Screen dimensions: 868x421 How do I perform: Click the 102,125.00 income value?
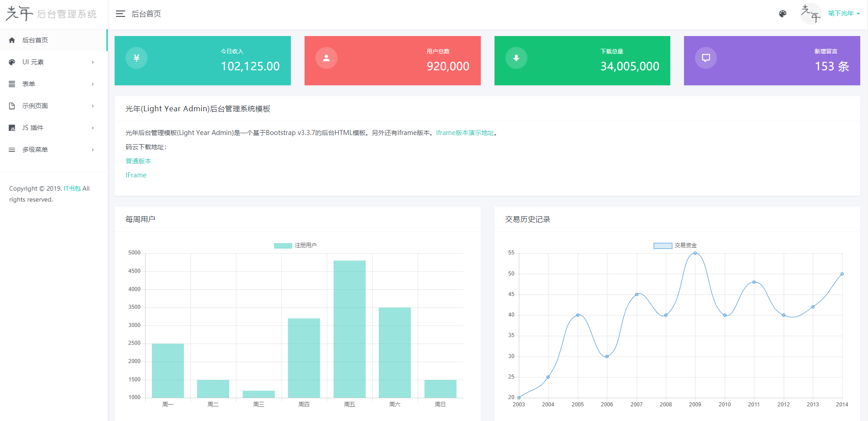point(250,67)
